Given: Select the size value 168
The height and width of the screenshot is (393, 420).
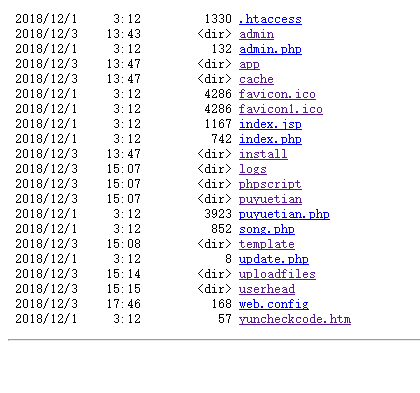Looking at the screenshot, I should pyautogui.click(x=221, y=304).
